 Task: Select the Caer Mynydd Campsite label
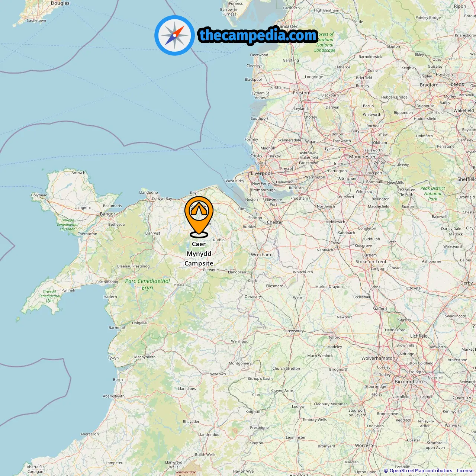tap(199, 254)
